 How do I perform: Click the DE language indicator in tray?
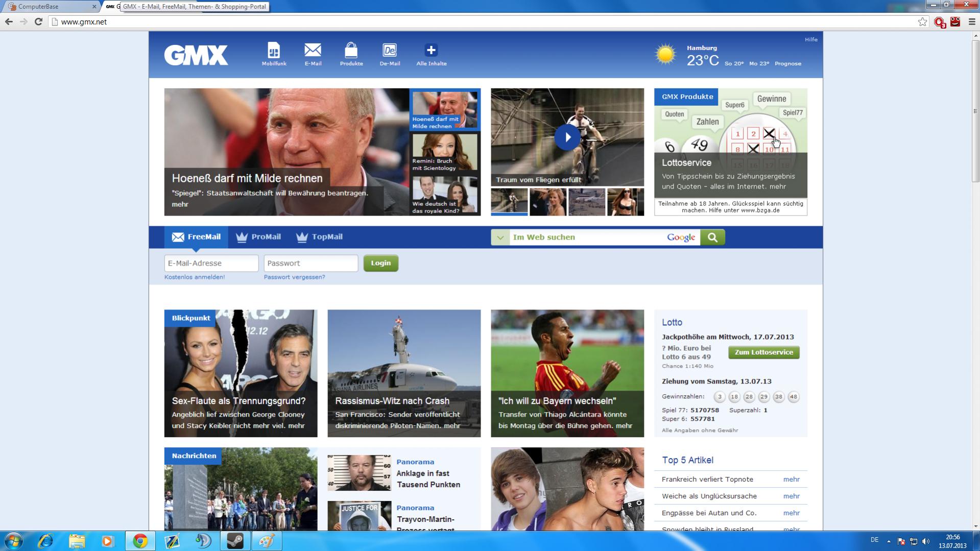click(874, 540)
